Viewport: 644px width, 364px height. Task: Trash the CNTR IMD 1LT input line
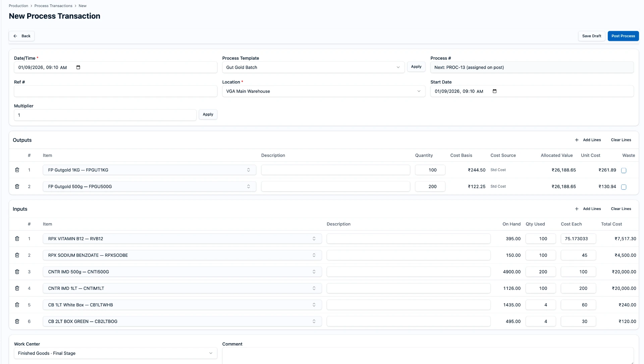pyautogui.click(x=17, y=288)
